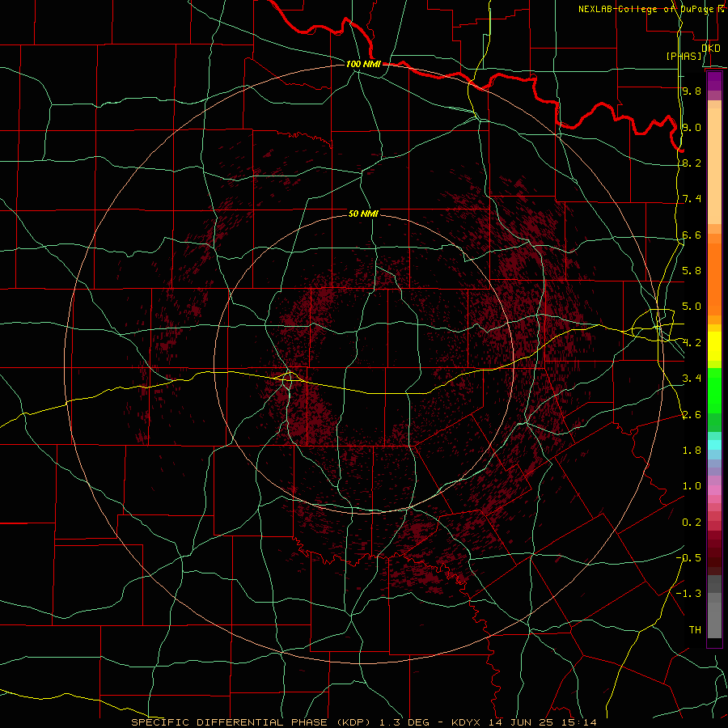Click the 9.8 value on the scale
Viewport: 728px width, 728px height.
692,91
